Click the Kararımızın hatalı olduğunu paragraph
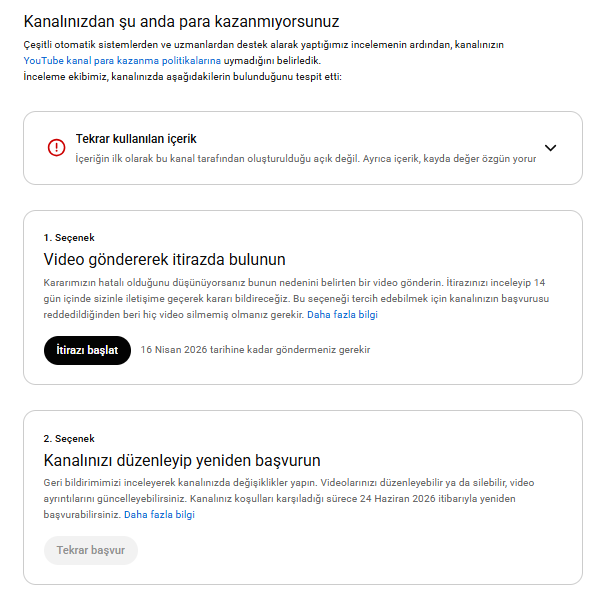This screenshot has width=615, height=595. pyautogui.click(x=296, y=299)
